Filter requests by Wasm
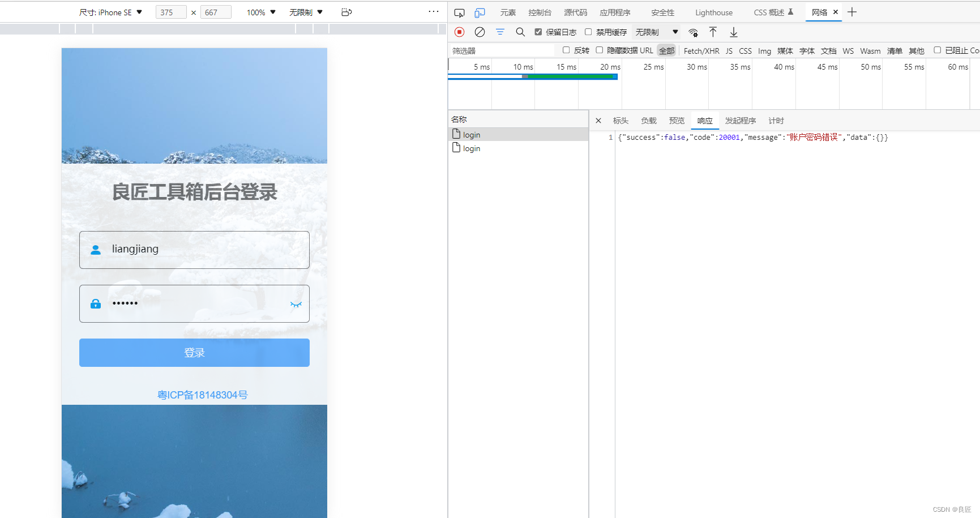The width and height of the screenshot is (980, 518). 870,51
